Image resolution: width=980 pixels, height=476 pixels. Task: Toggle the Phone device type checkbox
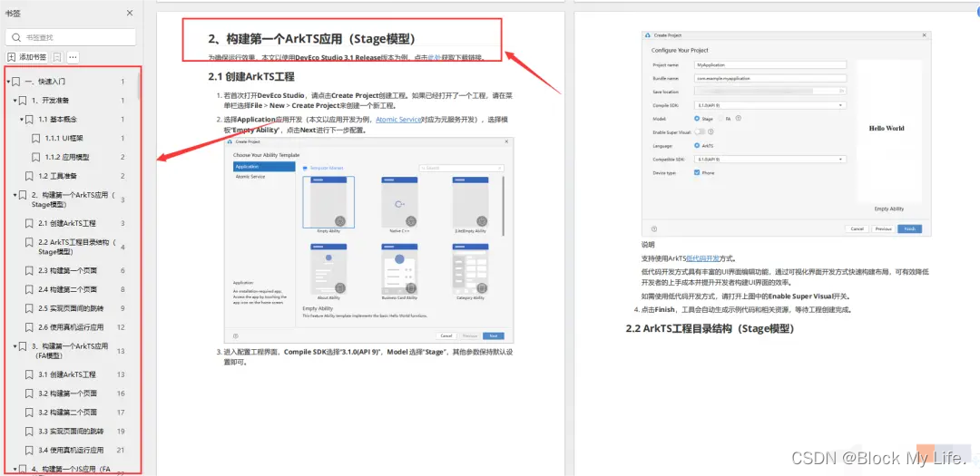[x=697, y=172]
